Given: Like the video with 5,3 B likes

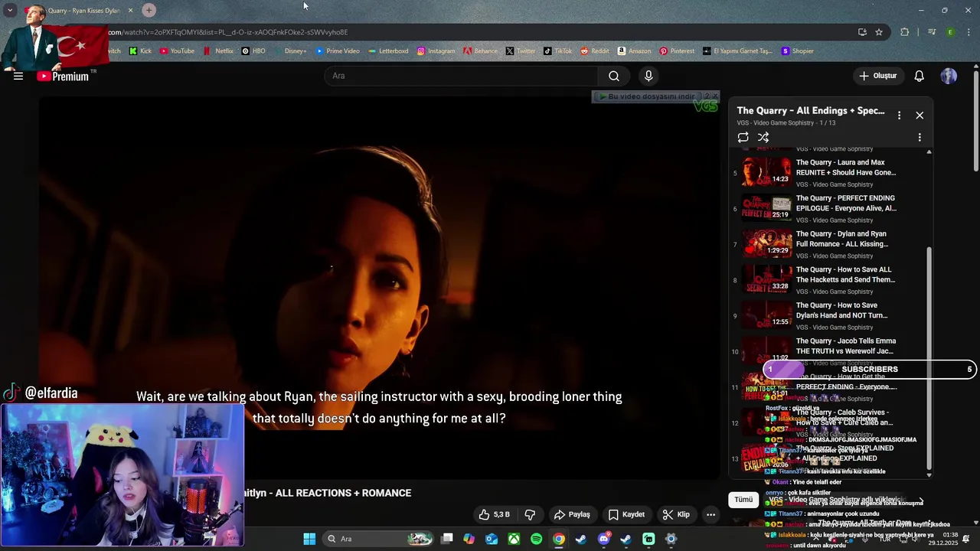Looking at the screenshot, I should coord(494,514).
